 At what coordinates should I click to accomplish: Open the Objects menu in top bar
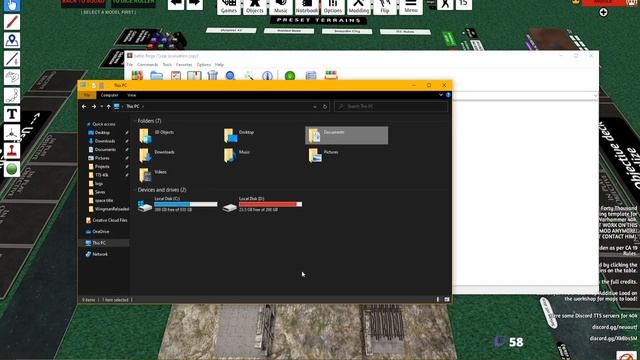pyautogui.click(x=255, y=7)
